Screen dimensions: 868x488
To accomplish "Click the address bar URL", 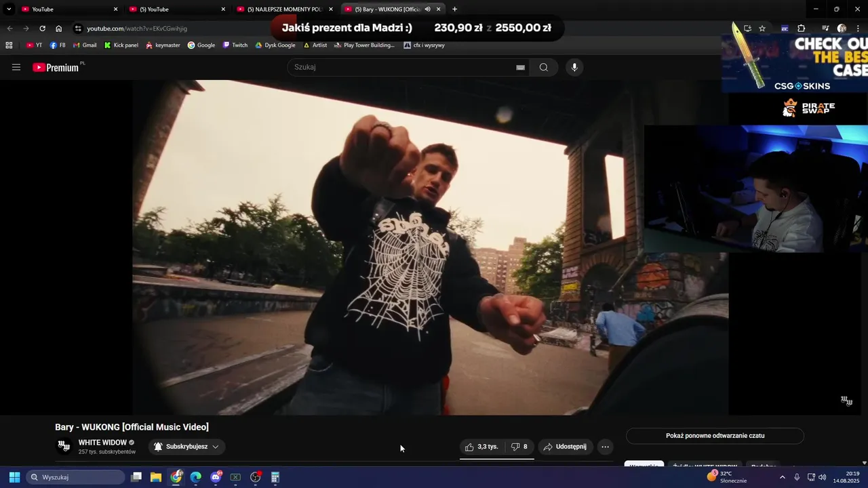I will pos(137,28).
